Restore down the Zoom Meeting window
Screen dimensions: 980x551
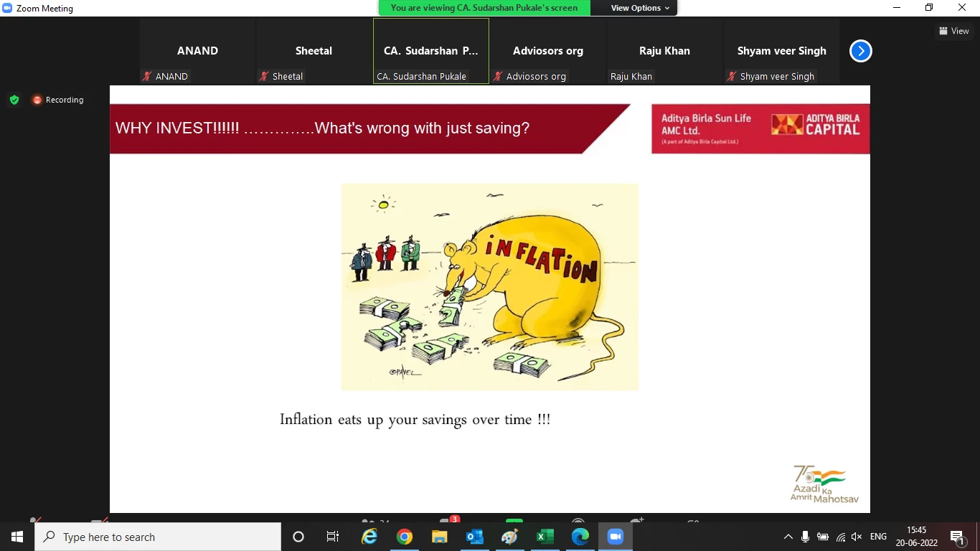929,8
